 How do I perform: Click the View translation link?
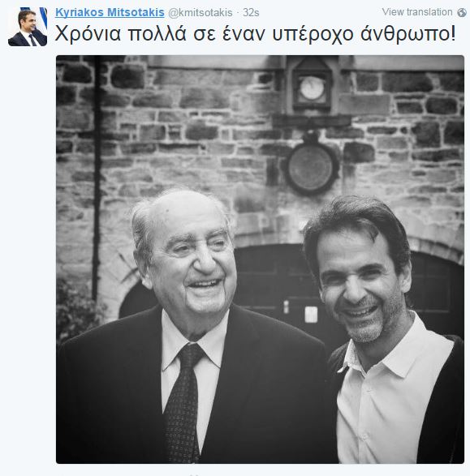tap(417, 12)
